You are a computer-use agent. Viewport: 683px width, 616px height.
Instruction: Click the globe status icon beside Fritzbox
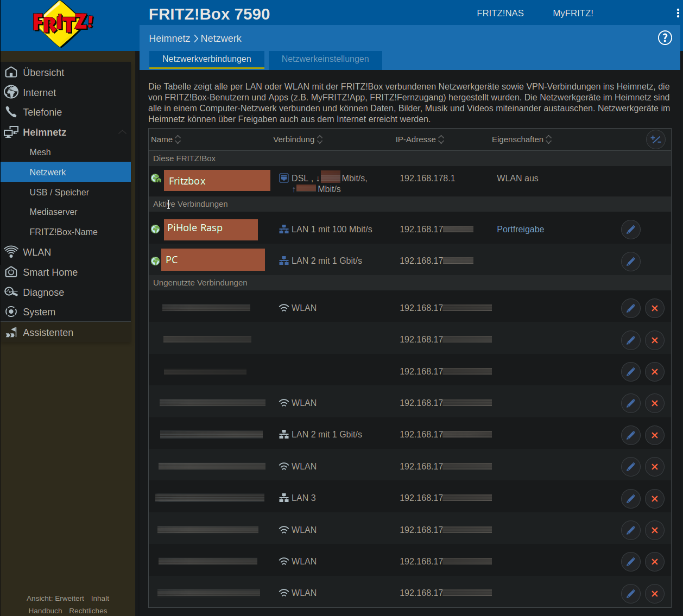pos(156,179)
